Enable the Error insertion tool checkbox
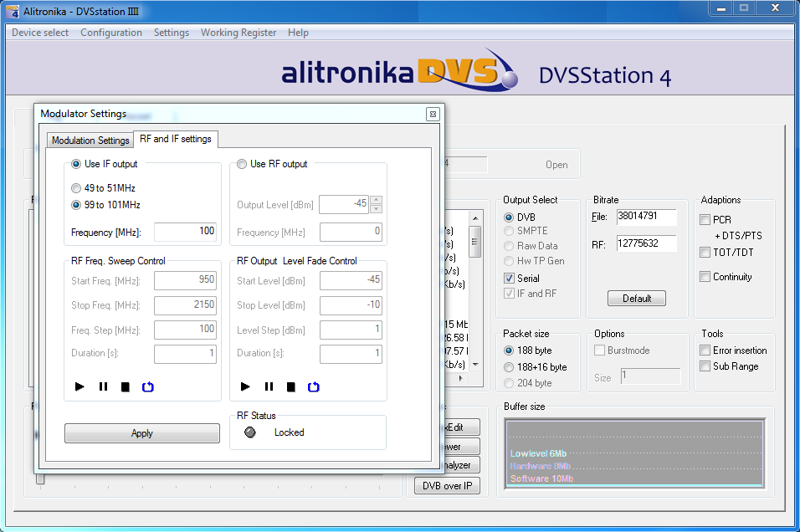Viewport: 800px width, 532px height. point(705,350)
